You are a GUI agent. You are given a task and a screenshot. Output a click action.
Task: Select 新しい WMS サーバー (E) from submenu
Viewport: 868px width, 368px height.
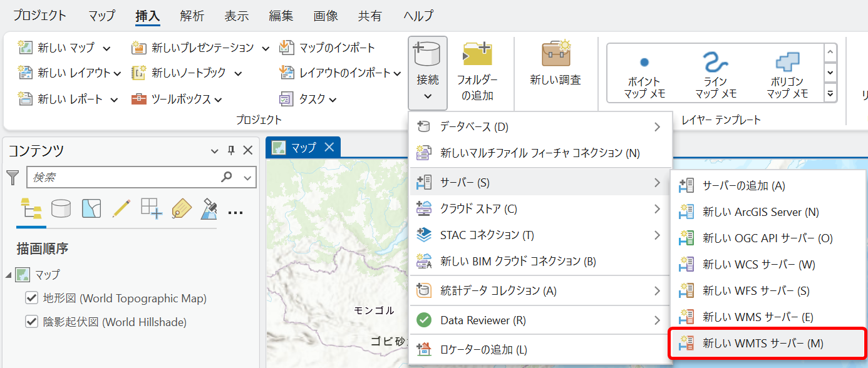coord(757,317)
